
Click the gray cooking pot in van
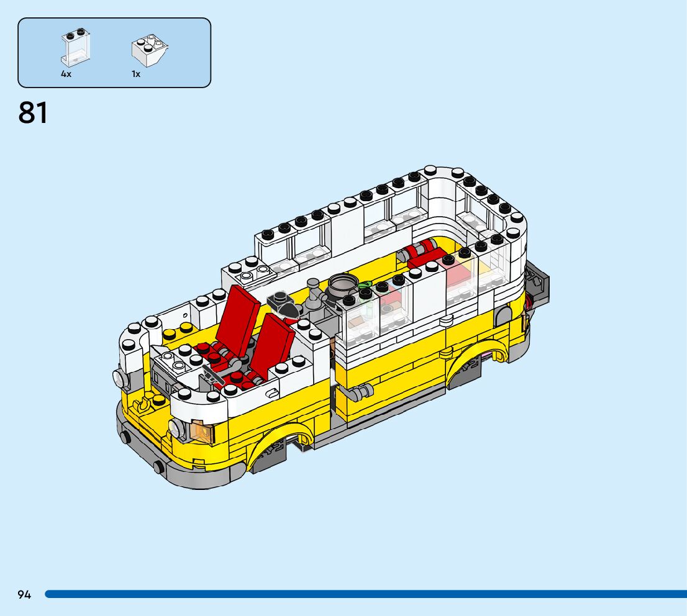[x=342, y=288]
